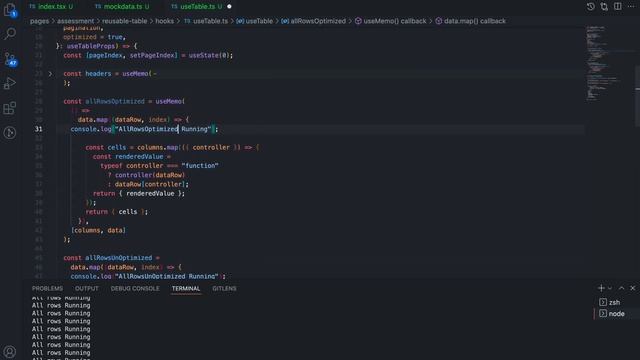The height and width of the screenshot is (360, 640).
Task: Click the allRowsOptimized breadcrumb symbol
Action: click(x=313, y=21)
